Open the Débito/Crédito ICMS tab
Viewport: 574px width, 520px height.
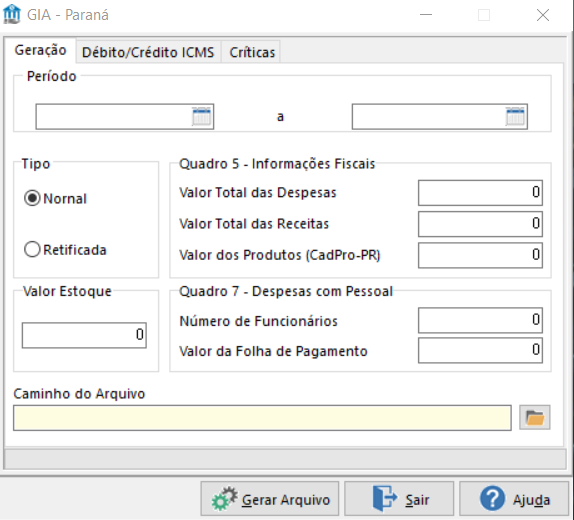[x=148, y=52]
